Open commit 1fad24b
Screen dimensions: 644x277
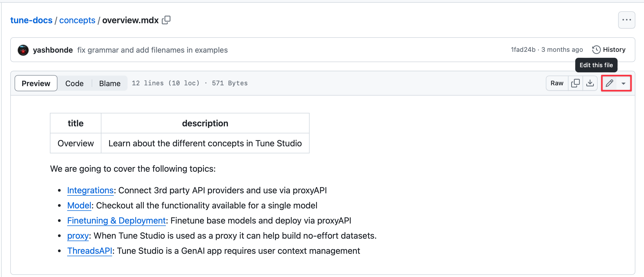click(523, 50)
